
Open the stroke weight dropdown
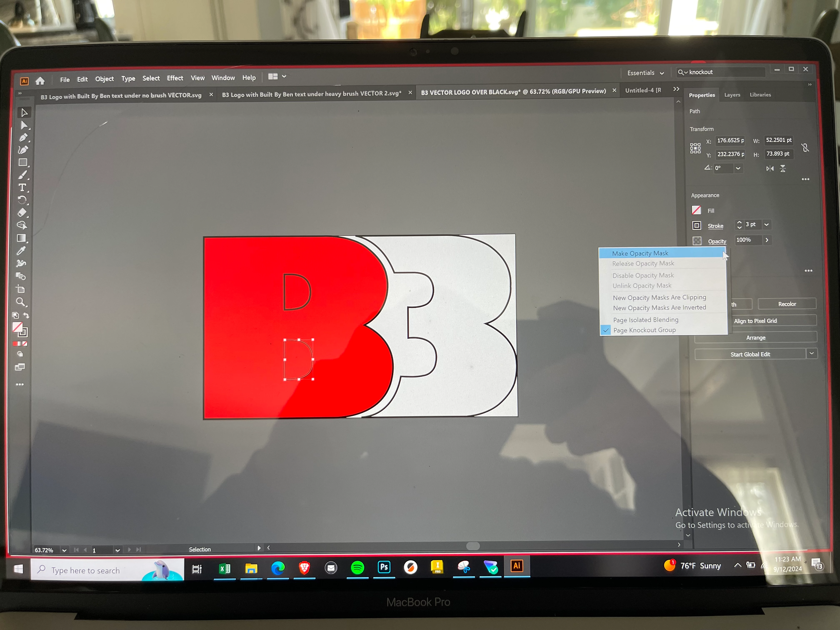[x=767, y=225]
